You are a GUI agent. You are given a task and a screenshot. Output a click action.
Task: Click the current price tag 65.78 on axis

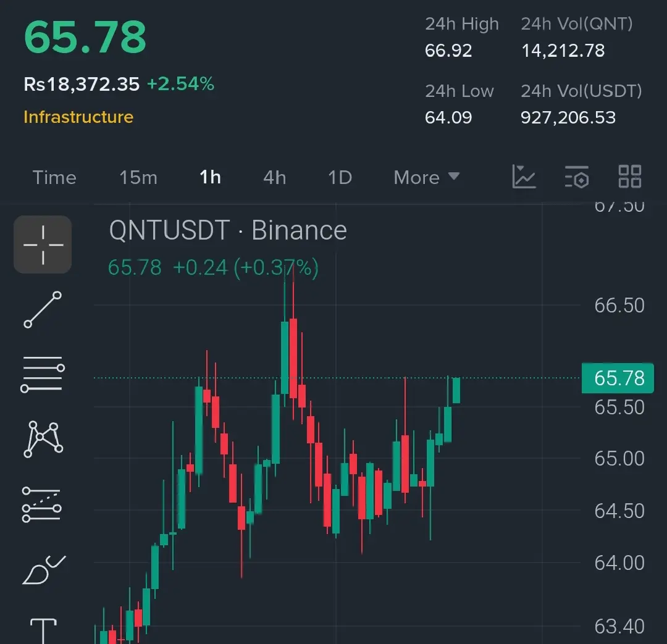(617, 378)
